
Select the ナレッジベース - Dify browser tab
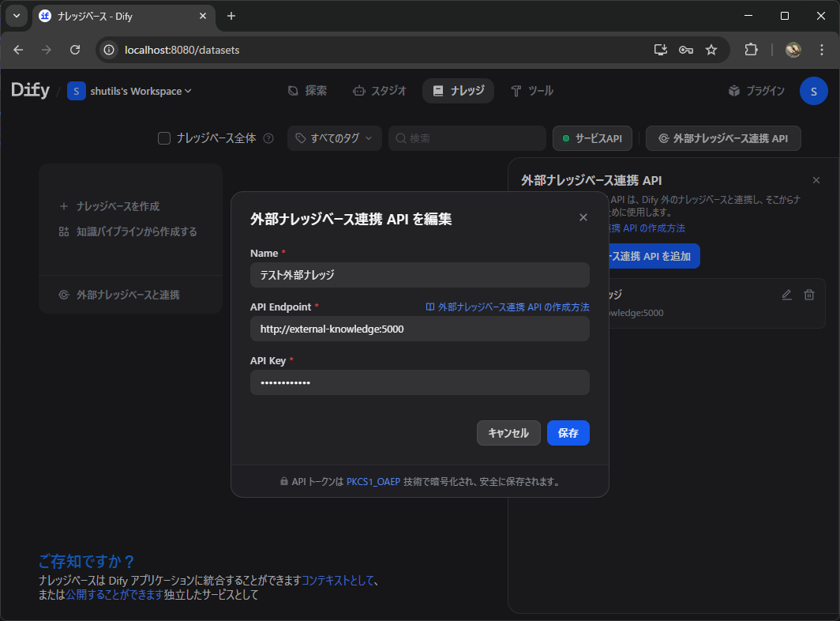coord(111,16)
